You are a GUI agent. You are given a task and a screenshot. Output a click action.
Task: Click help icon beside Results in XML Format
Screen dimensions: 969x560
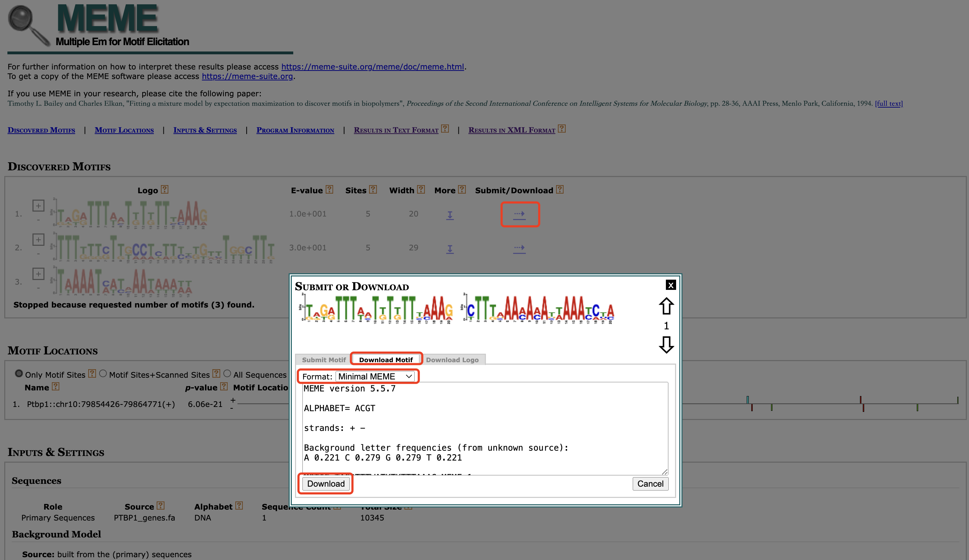coord(561,129)
